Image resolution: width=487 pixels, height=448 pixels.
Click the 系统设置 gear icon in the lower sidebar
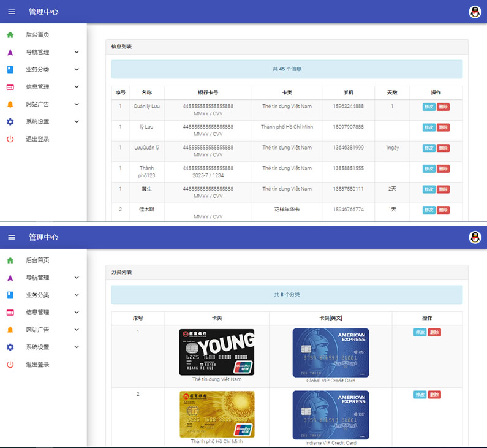pos(10,347)
